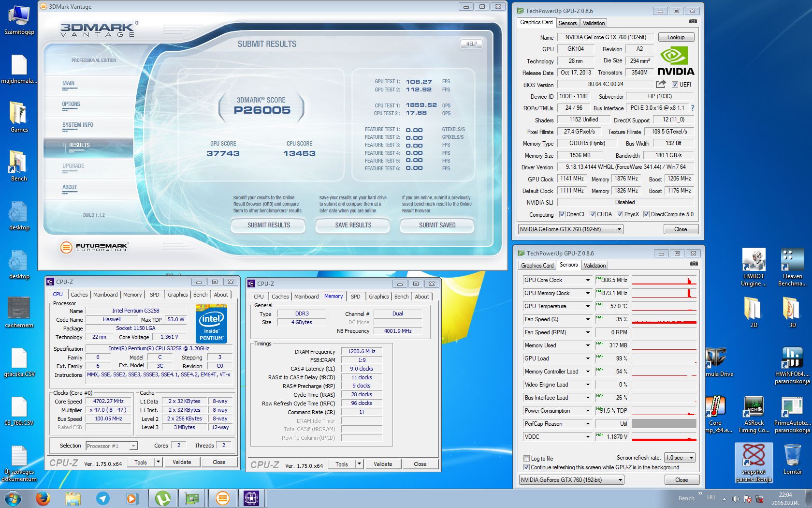Switch to Mainboard tab in left CPU-Z
Image resolution: width=812 pixels, height=508 pixels.
point(105,295)
